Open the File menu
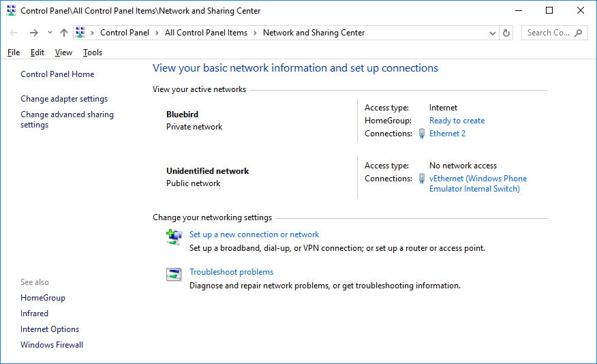597x364 pixels. 14,52
